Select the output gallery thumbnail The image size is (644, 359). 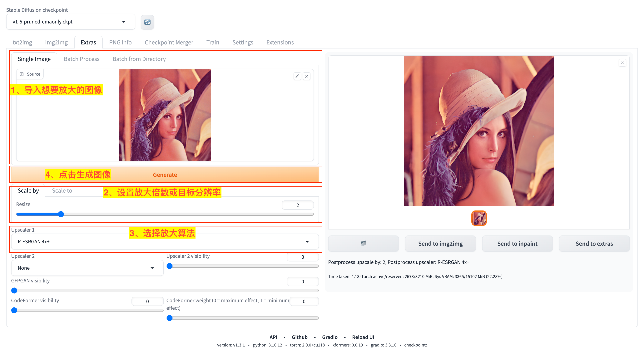(x=479, y=218)
